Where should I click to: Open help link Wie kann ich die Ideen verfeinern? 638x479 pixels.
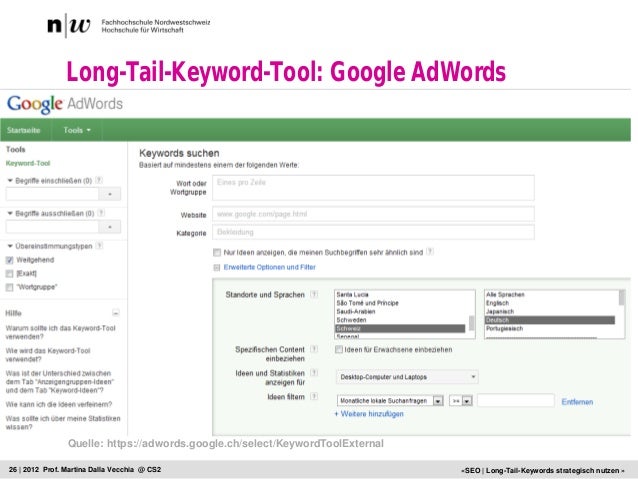[x=59, y=404]
